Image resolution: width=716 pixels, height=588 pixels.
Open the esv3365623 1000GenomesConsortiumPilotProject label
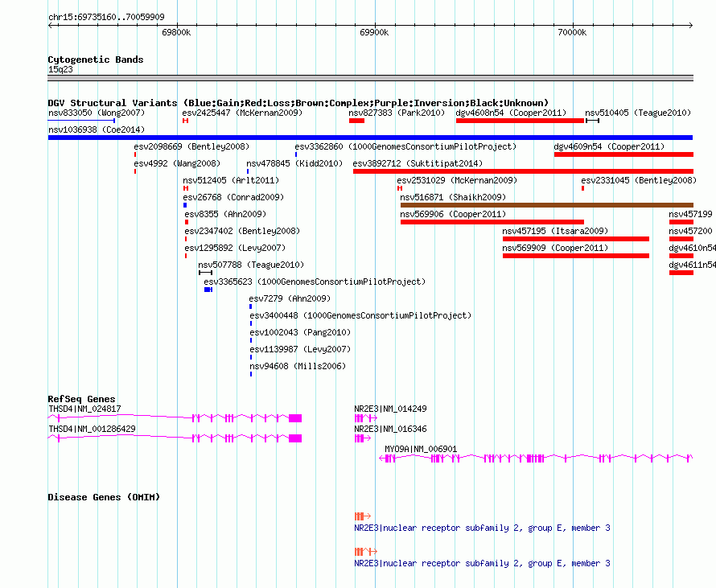[x=315, y=282]
